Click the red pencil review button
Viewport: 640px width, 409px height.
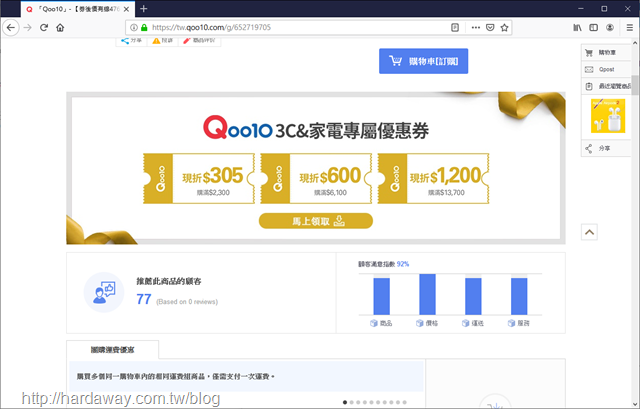[199, 40]
